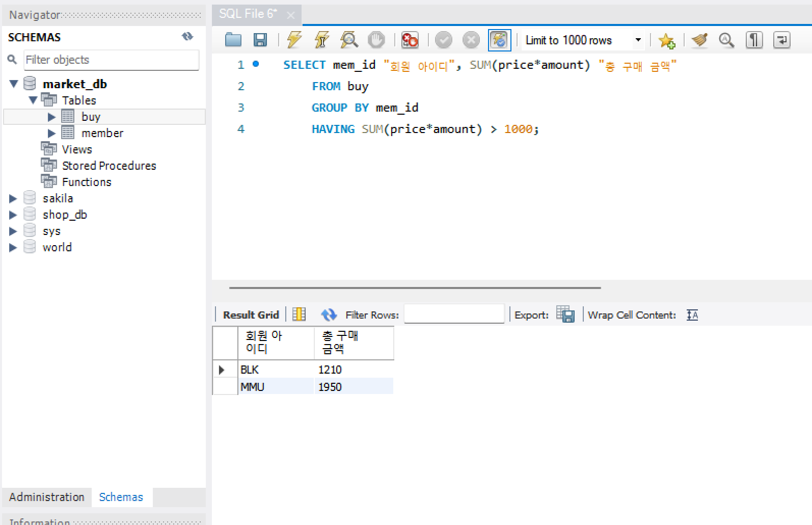The image size is (812, 525).
Task: Click the splitter bar above the result grid
Action: coord(415,287)
